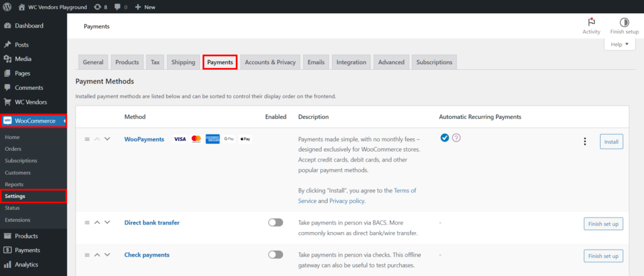Open the WooPayments method link

[144, 139]
